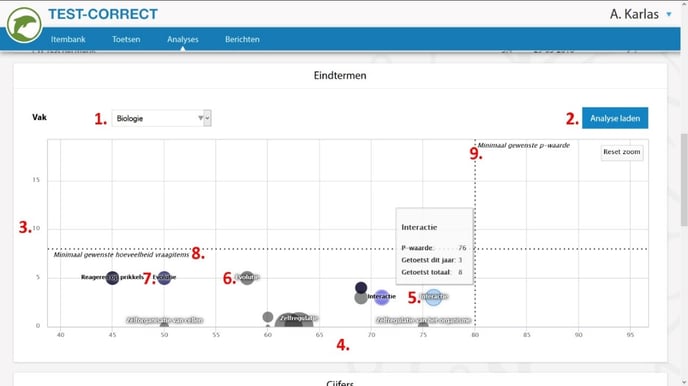Click the Reset zoom button
The height and width of the screenshot is (386, 688).
click(x=622, y=152)
